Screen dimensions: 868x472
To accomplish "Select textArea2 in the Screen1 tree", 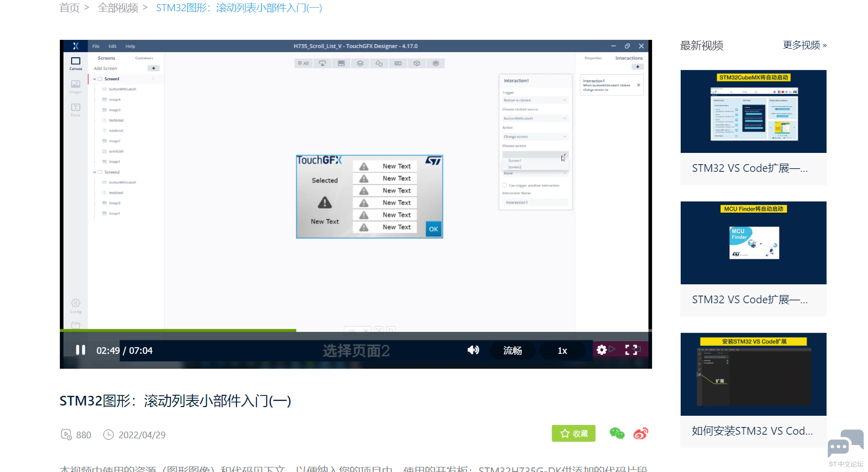I will point(116,120).
